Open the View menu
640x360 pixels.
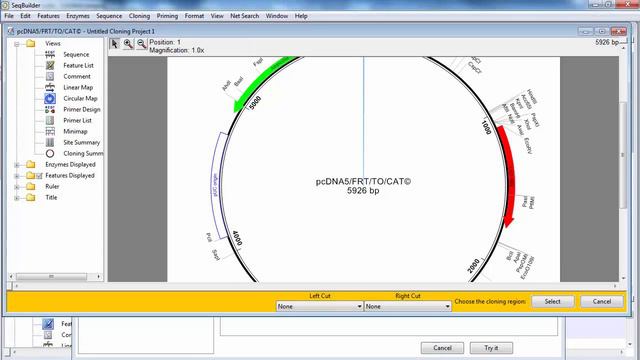pyautogui.click(x=217, y=16)
